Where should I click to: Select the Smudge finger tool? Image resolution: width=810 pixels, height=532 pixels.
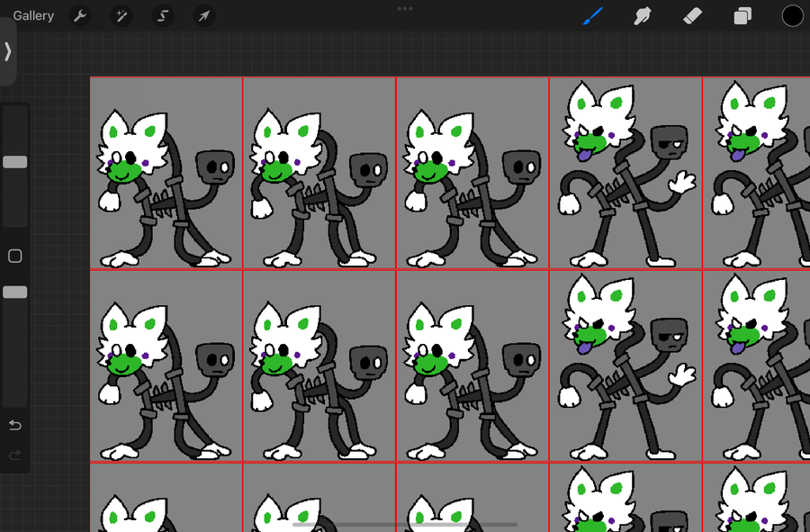tap(642, 16)
